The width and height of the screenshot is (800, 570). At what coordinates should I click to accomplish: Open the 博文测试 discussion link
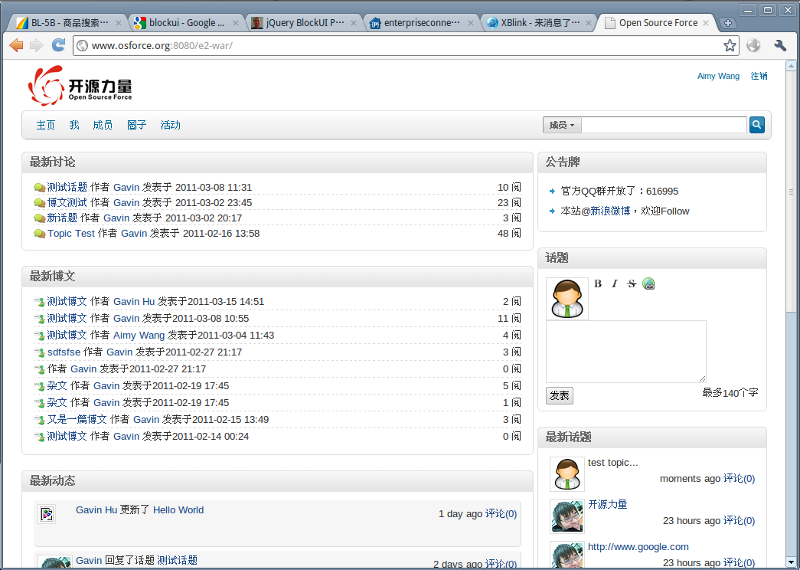[67, 203]
